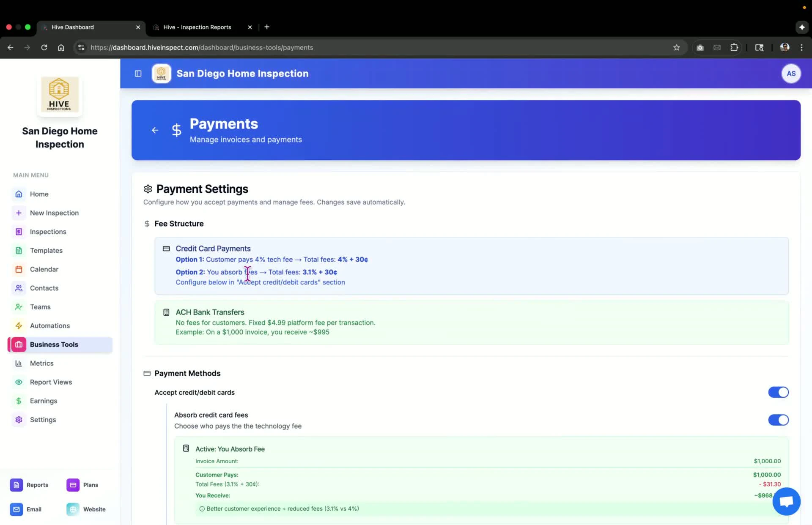
Task: Click the Active: You Absorb Fee label
Action: pyautogui.click(x=230, y=449)
